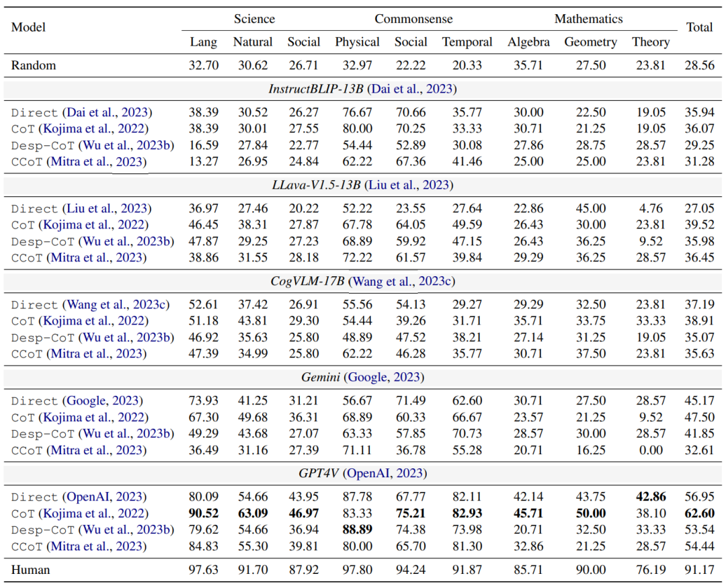This screenshot has height=588, width=726.
Task: Select the bold Total value 62.60
Action: [699, 513]
